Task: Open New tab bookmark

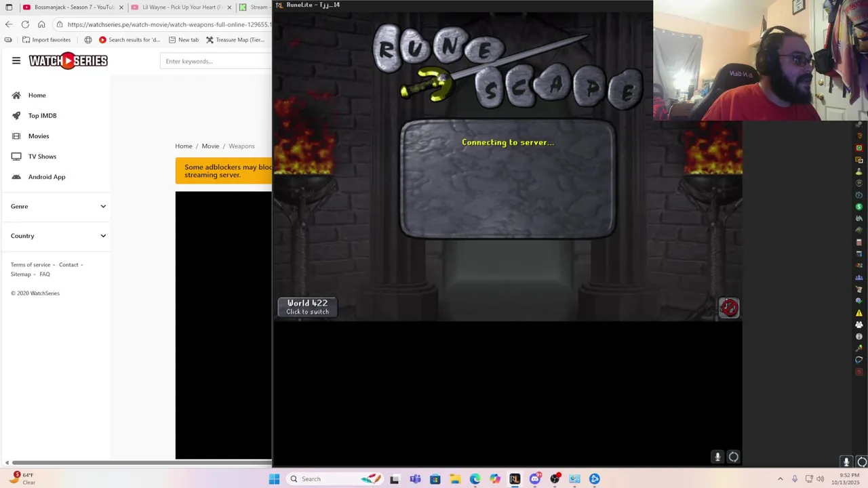Action: pyautogui.click(x=183, y=40)
